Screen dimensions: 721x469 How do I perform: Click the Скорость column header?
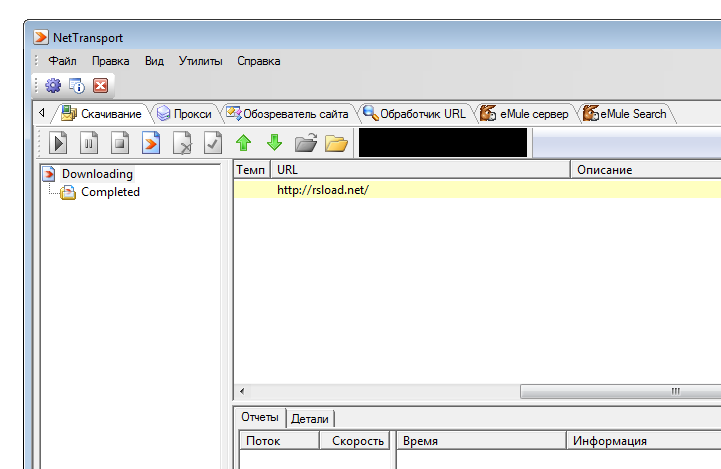click(355, 440)
